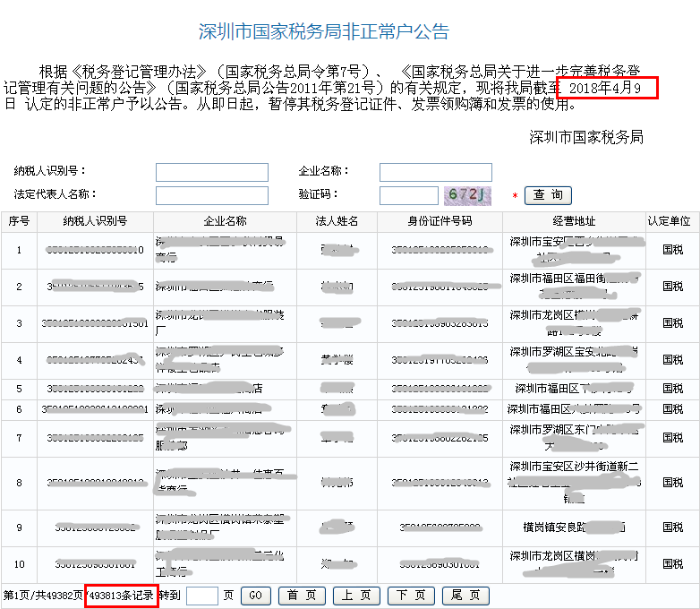Click the 法定代表人名称 input field
The width and height of the screenshot is (700, 609).
(x=212, y=196)
